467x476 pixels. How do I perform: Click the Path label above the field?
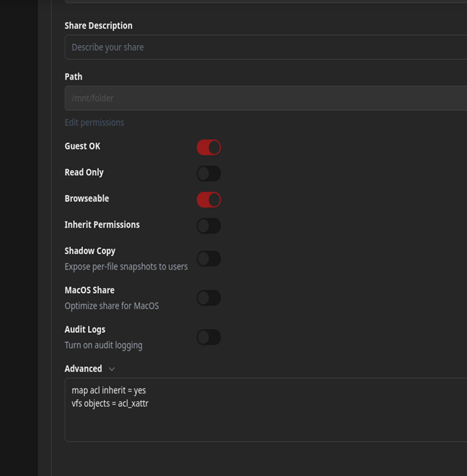click(73, 77)
